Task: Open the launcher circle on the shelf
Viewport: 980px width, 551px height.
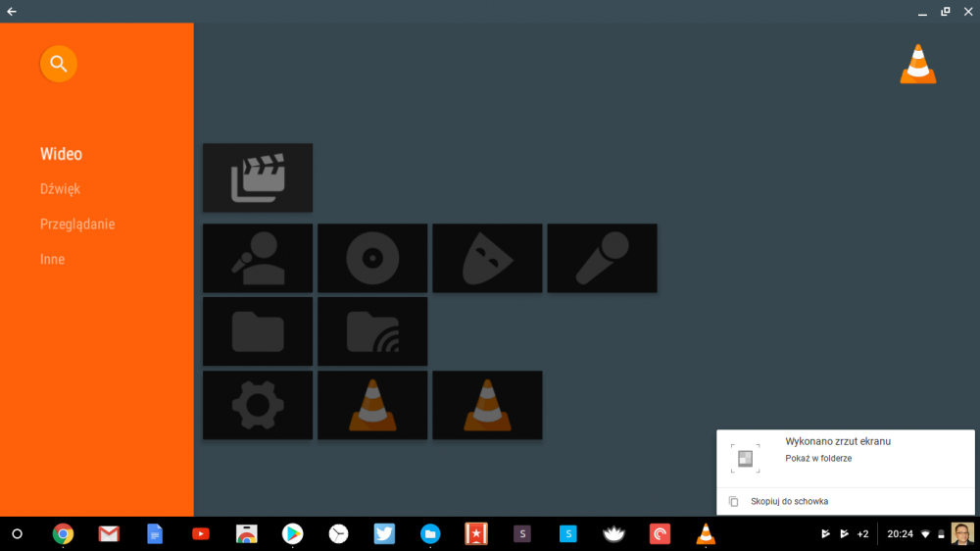Action: [x=17, y=534]
